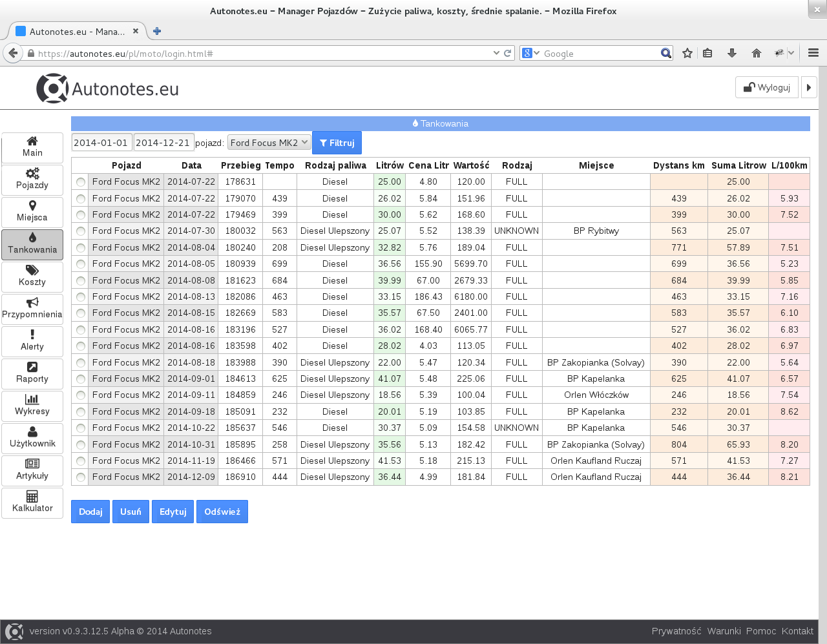Image resolution: width=827 pixels, height=644 pixels.
Task: Select radio for 2014-11-19 row
Action: tap(81, 461)
